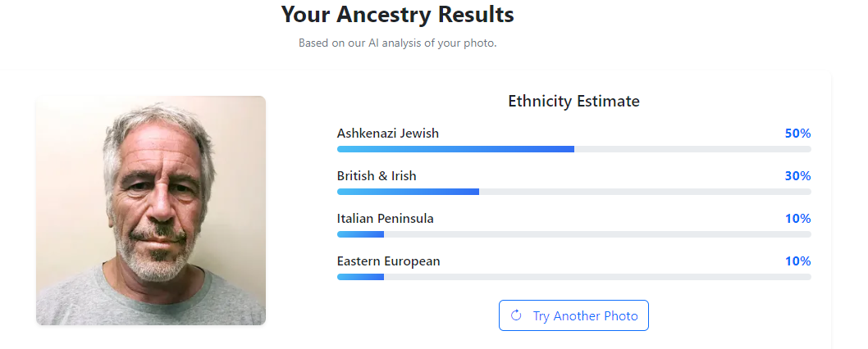Select the Ashkenazi Jewish label
This screenshot has width=868, height=349.
coord(387,133)
